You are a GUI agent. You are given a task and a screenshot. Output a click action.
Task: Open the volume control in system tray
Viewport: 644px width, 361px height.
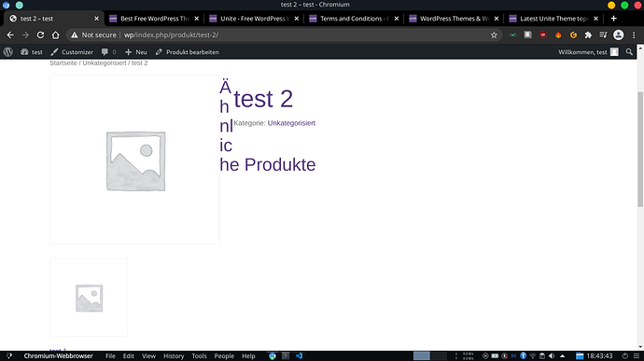pos(552,356)
